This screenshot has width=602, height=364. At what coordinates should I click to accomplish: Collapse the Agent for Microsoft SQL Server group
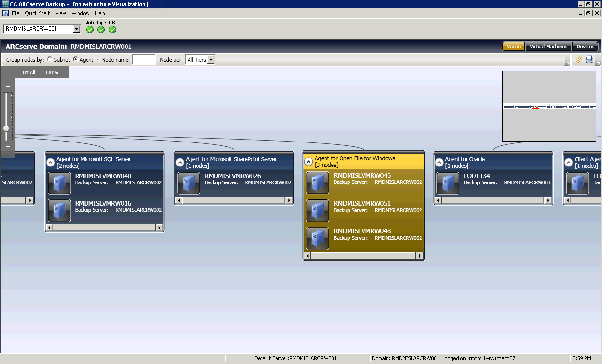[x=50, y=162]
